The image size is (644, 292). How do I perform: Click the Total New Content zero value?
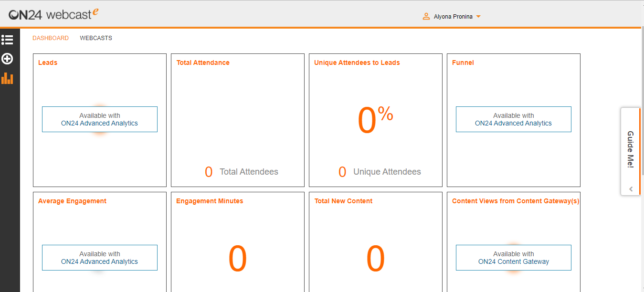pos(375,258)
